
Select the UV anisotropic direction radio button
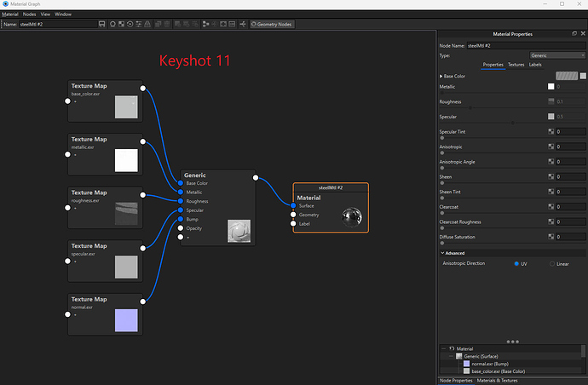click(x=516, y=264)
